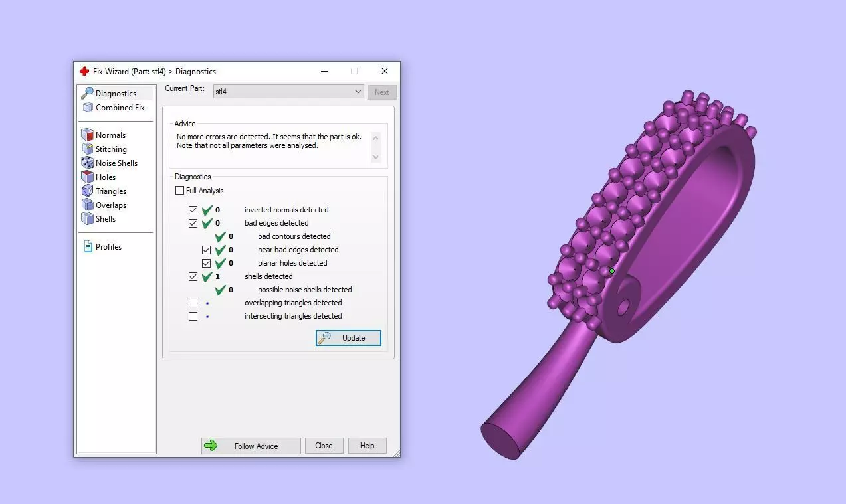
Task: Open Help for the Fix Wizard
Action: [368, 446]
